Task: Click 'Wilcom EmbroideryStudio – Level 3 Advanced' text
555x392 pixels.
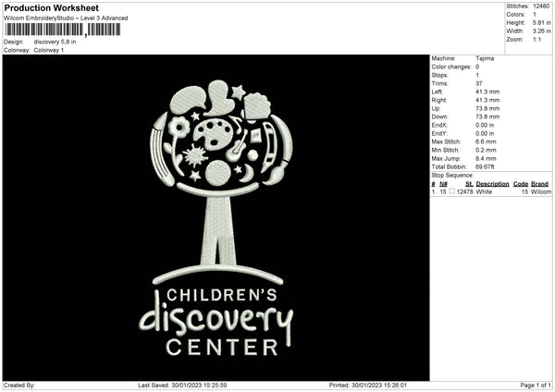Action: point(66,18)
